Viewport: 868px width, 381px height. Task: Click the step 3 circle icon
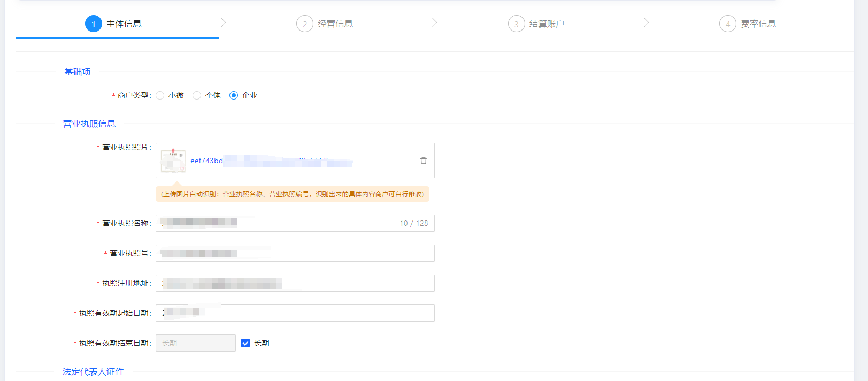[516, 24]
